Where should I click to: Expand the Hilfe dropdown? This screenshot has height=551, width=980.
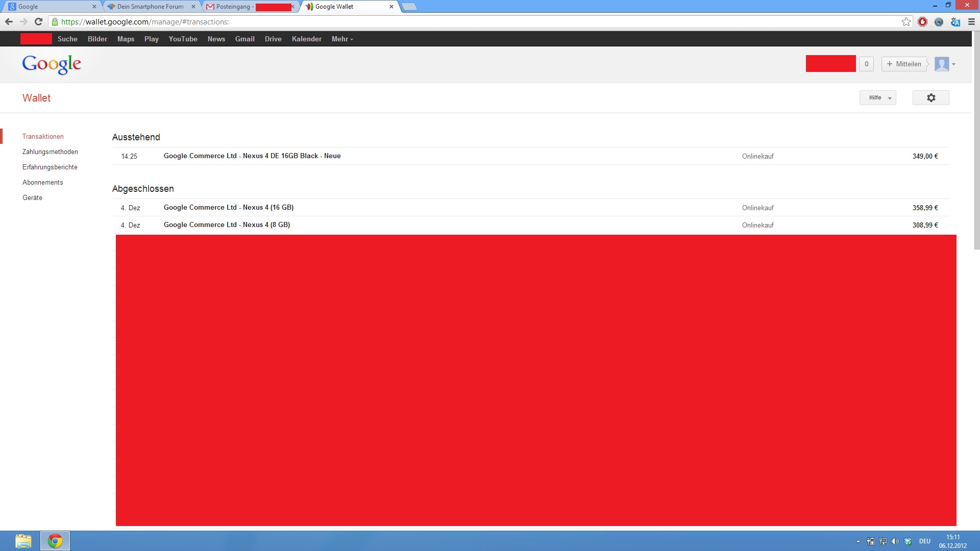pos(877,97)
